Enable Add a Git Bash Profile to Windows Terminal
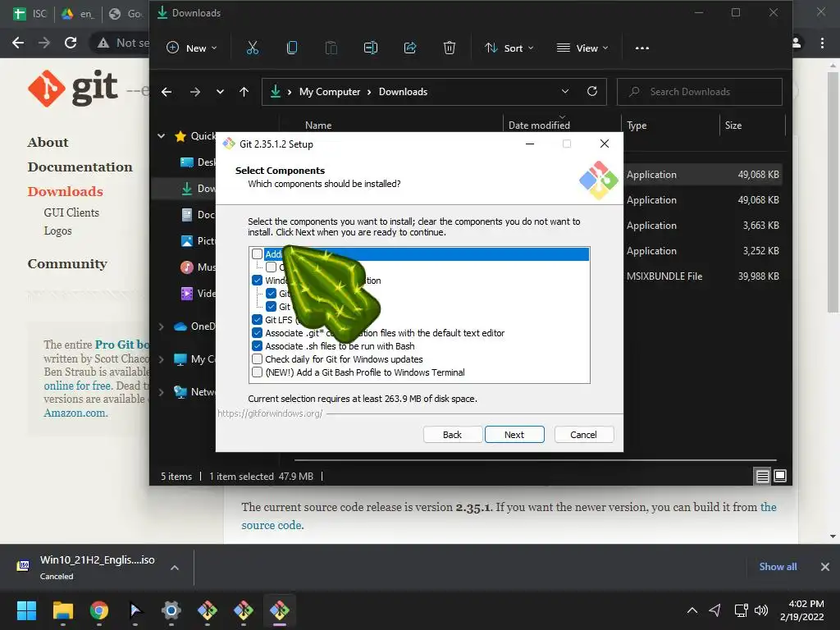This screenshot has height=630, width=840. [257, 372]
